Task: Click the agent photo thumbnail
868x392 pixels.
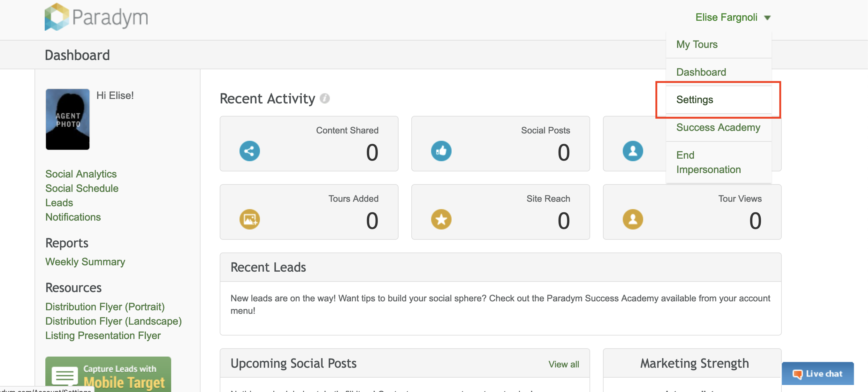Action: coord(67,119)
